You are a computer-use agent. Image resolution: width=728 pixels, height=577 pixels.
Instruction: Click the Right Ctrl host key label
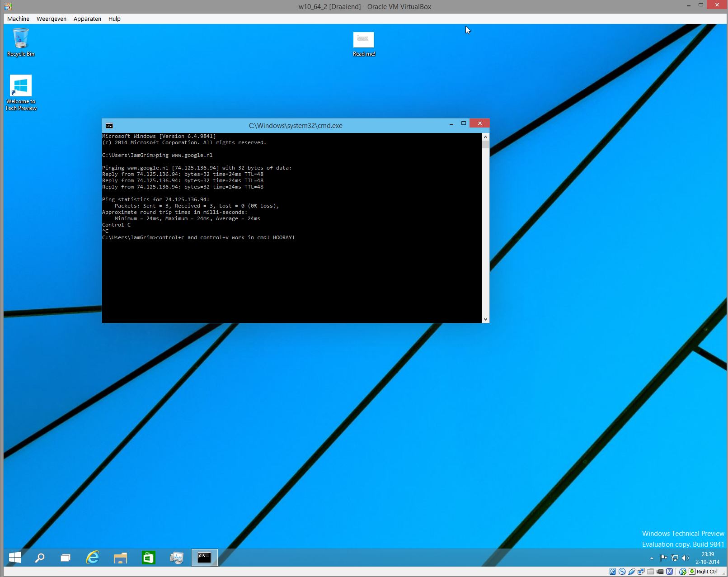pos(707,572)
